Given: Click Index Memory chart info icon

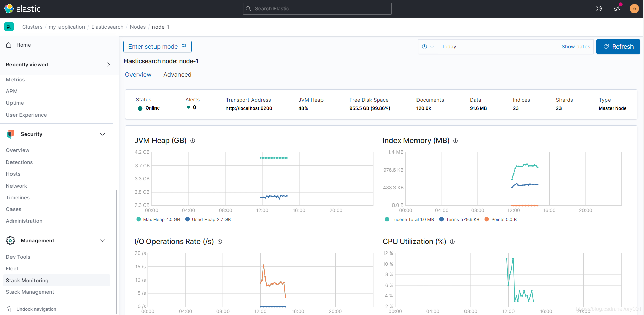Looking at the screenshot, I should [455, 141].
